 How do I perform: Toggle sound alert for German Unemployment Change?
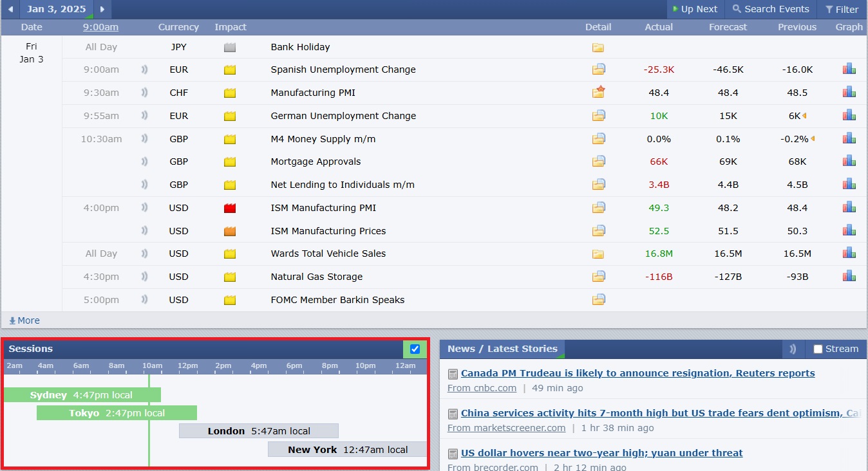[x=144, y=116]
